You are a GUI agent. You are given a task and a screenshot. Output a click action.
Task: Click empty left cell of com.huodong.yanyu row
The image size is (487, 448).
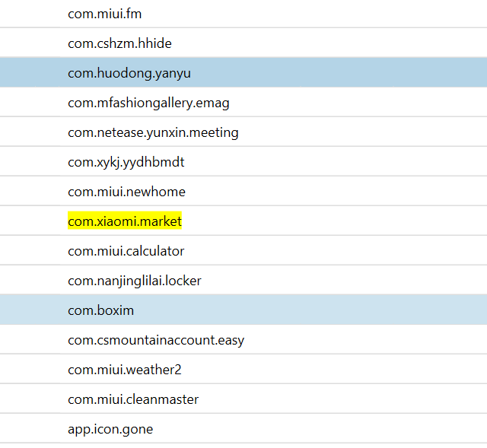pos(30,73)
